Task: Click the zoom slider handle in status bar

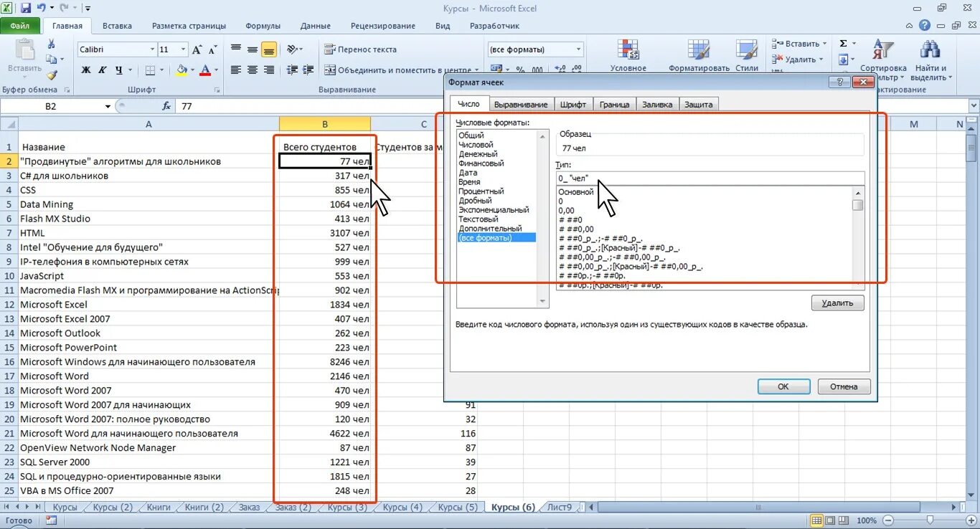Action: click(x=930, y=520)
